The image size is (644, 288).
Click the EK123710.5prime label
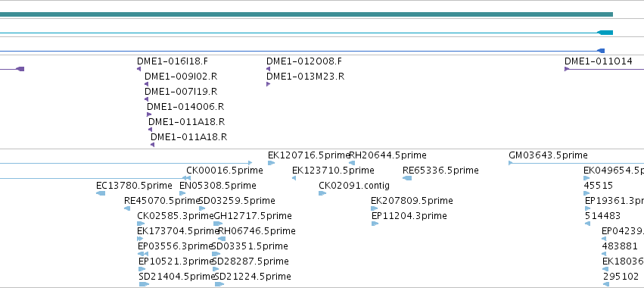click(x=333, y=171)
